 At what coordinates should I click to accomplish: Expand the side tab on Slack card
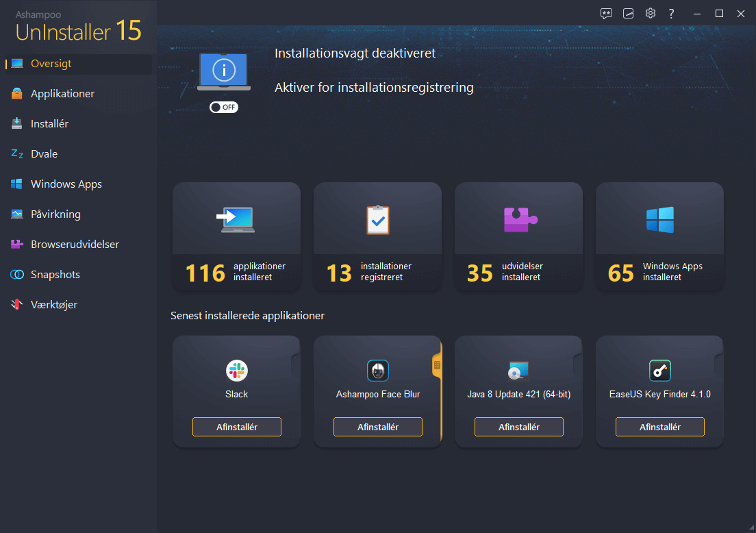[x=296, y=366]
